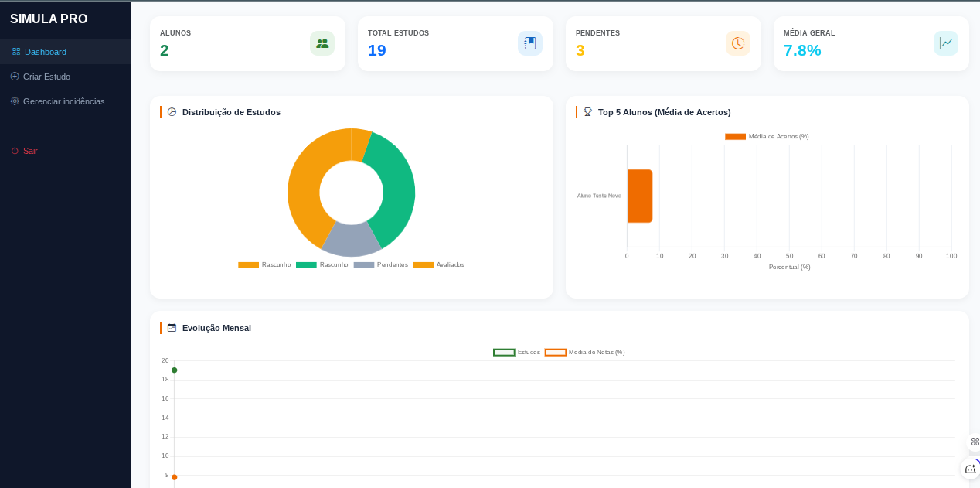The image size is (980, 488).
Task: Click the green students icon on Alunos card
Action: [322, 43]
